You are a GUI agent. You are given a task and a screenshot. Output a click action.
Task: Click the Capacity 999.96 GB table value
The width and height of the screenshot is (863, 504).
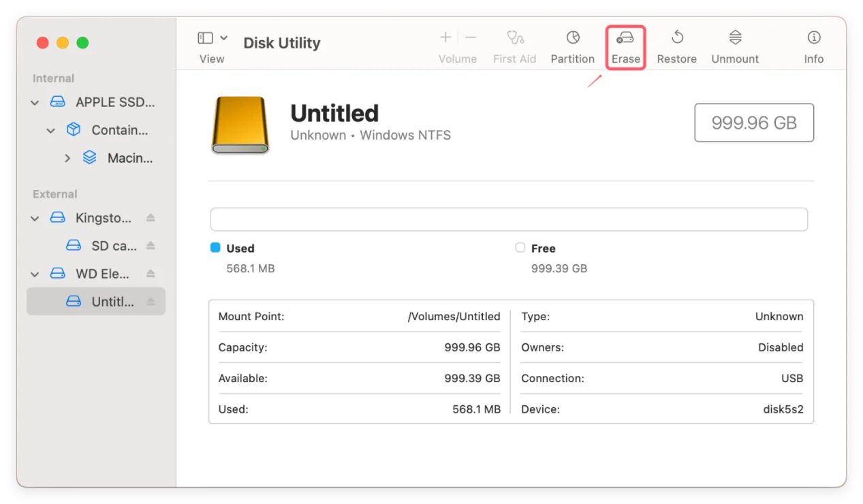pos(473,347)
